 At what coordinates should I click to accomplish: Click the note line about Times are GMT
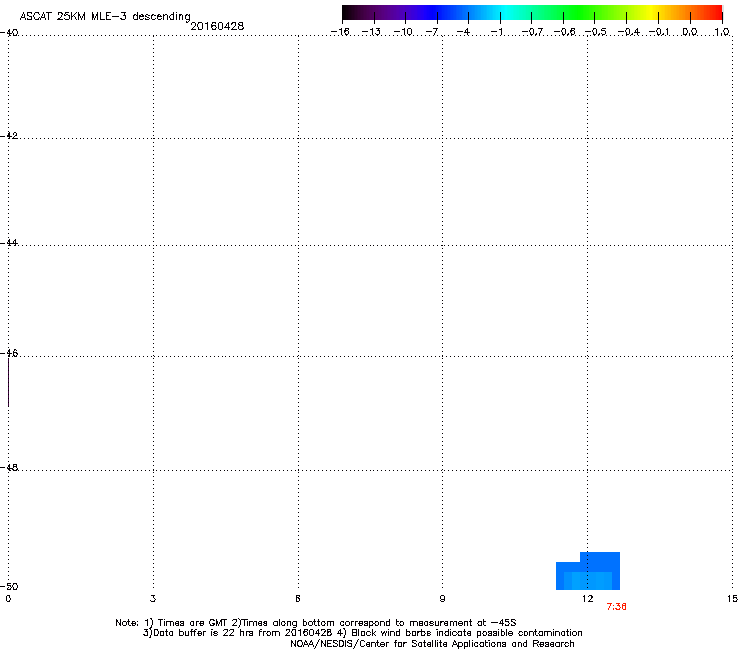316,623
